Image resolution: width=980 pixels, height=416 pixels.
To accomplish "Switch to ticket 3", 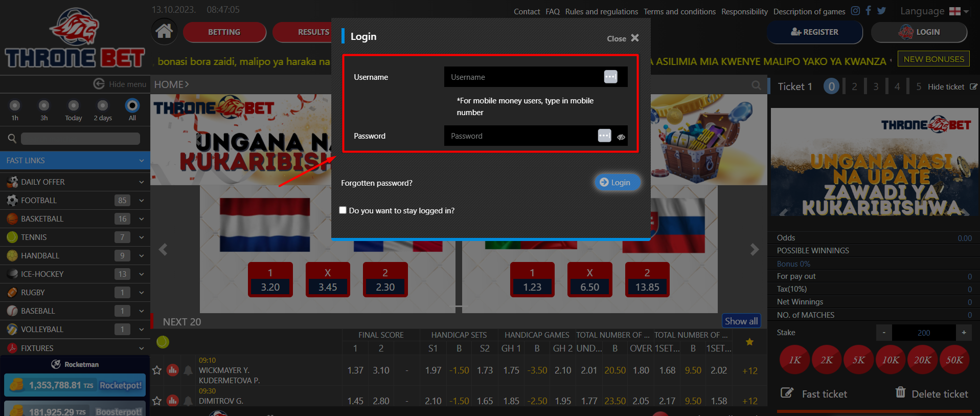I will (876, 86).
